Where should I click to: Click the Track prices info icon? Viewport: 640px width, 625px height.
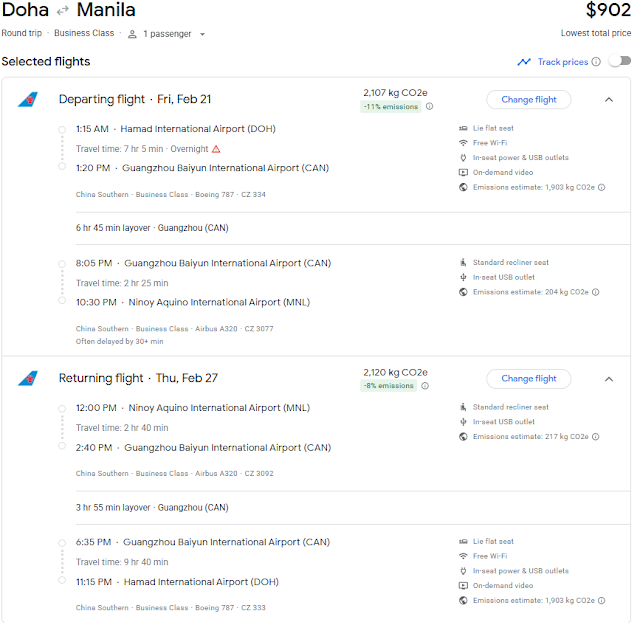(x=596, y=62)
